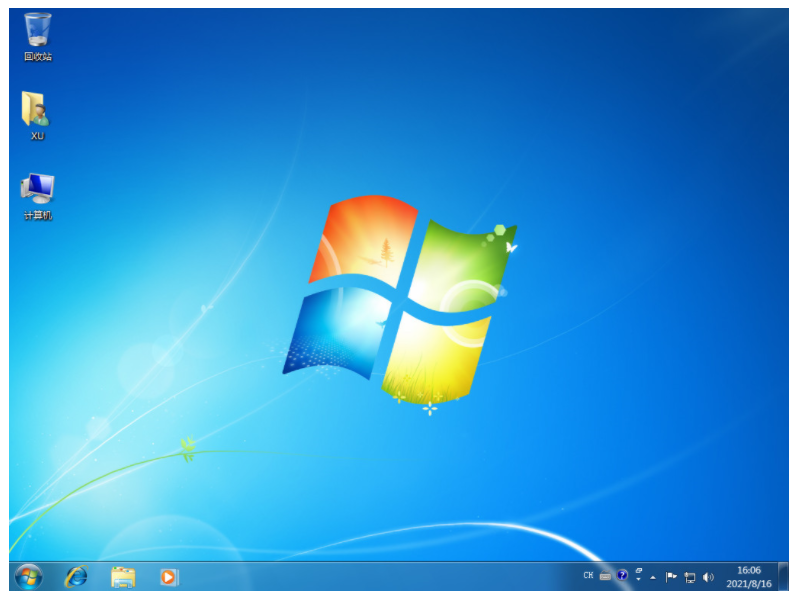Open the Windows Start menu orb
Viewport: 804px width, 593px height.
(28, 576)
